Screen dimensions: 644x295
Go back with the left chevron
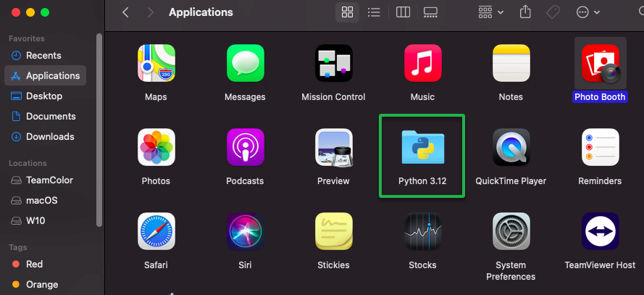(125, 12)
